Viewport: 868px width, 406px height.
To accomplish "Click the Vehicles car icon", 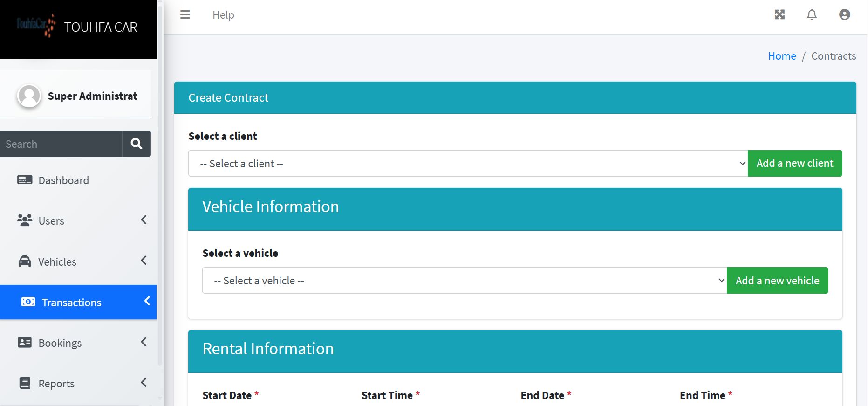I will click(x=25, y=261).
